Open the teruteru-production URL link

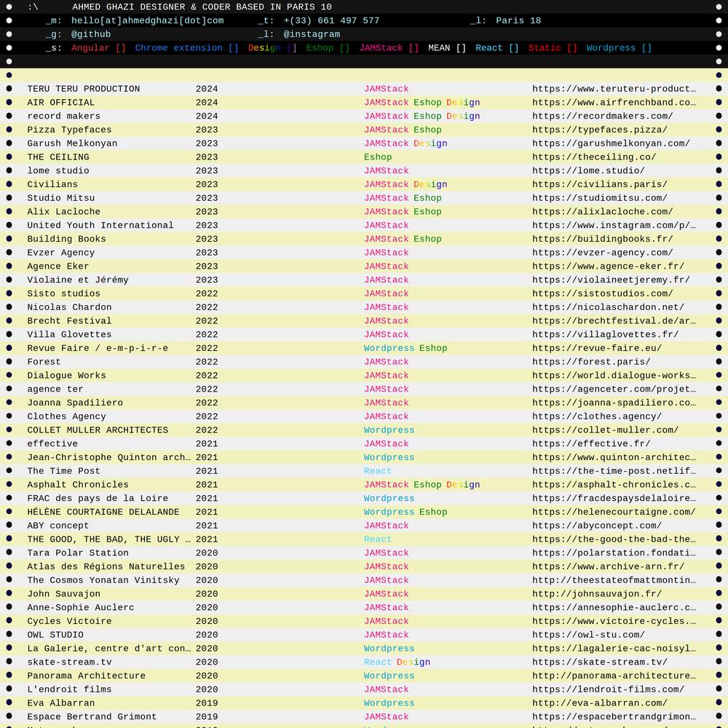614,89
